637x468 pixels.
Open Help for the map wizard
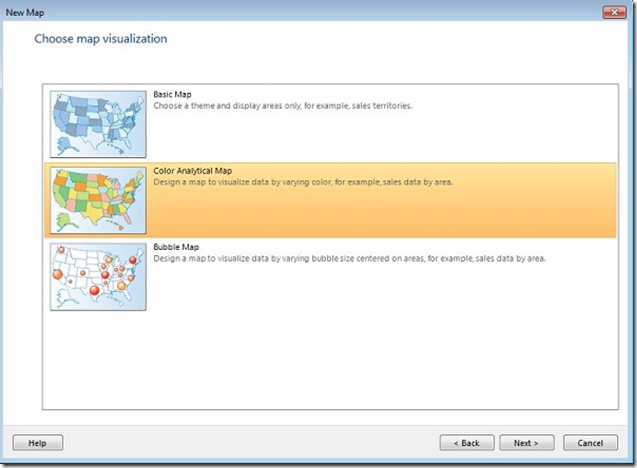coord(38,443)
